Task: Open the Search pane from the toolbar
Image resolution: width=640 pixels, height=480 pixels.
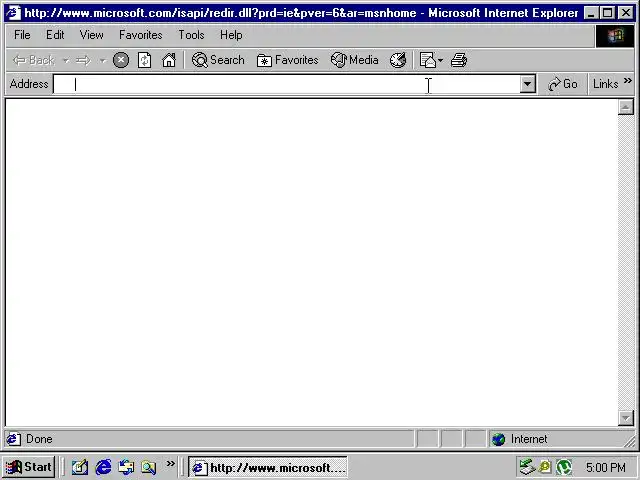Action: point(218,60)
